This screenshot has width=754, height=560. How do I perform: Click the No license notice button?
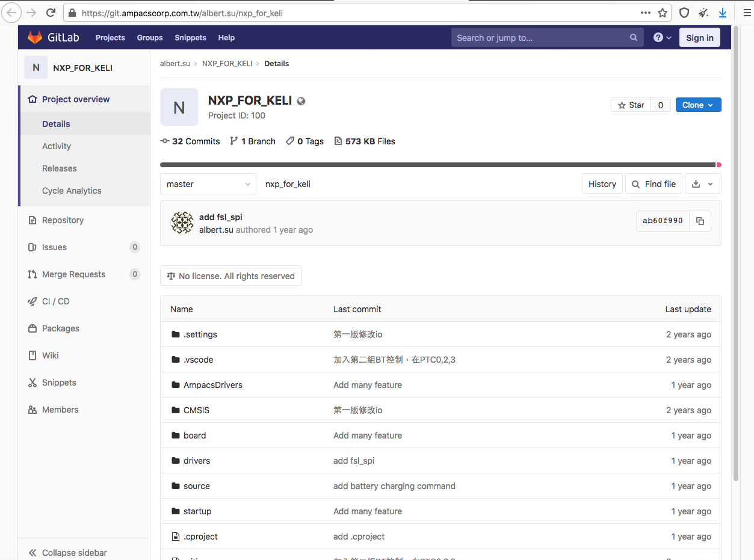click(x=231, y=276)
